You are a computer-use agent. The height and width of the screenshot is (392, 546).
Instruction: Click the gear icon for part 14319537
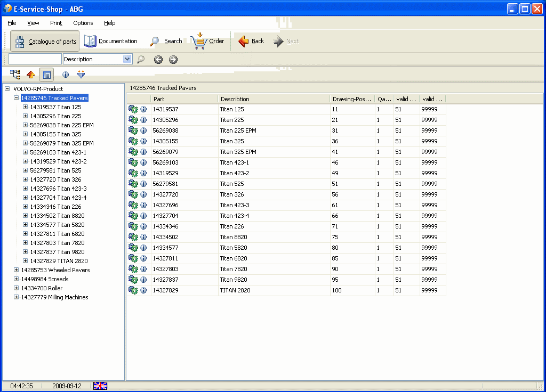point(133,109)
